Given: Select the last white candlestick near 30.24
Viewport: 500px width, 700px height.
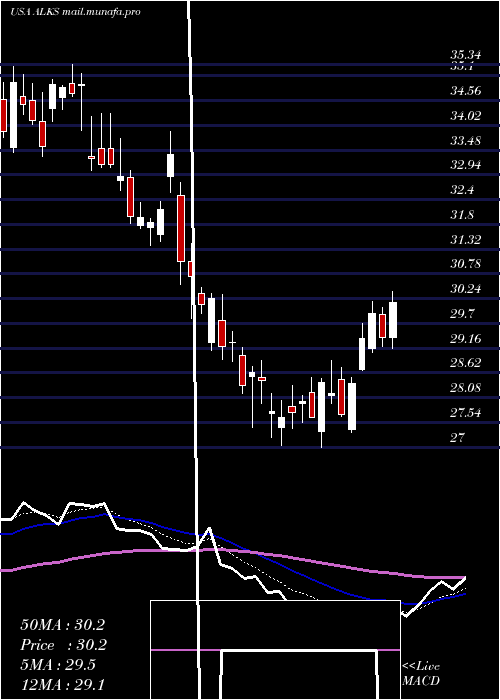Looking at the screenshot, I should (393, 320).
